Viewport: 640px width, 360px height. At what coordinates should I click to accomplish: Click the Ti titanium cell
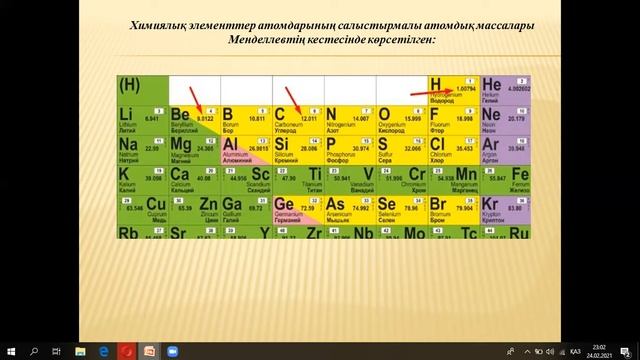click(x=298, y=180)
